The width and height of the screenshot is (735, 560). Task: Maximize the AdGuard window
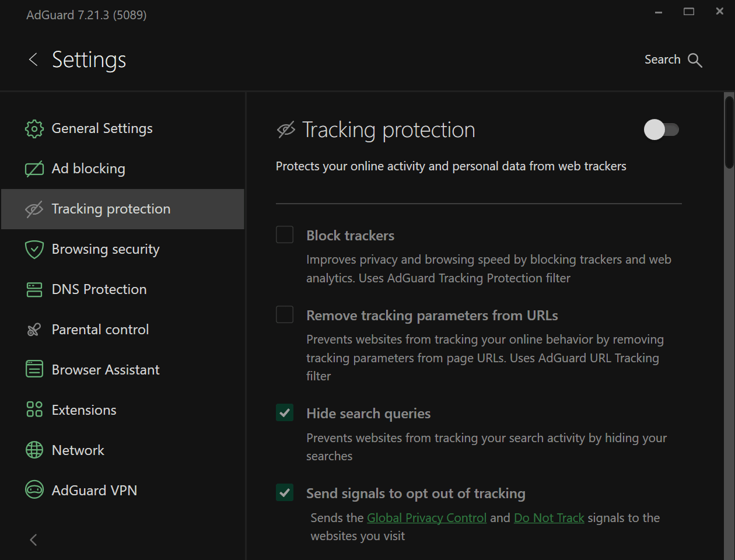click(x=689, y=12)
